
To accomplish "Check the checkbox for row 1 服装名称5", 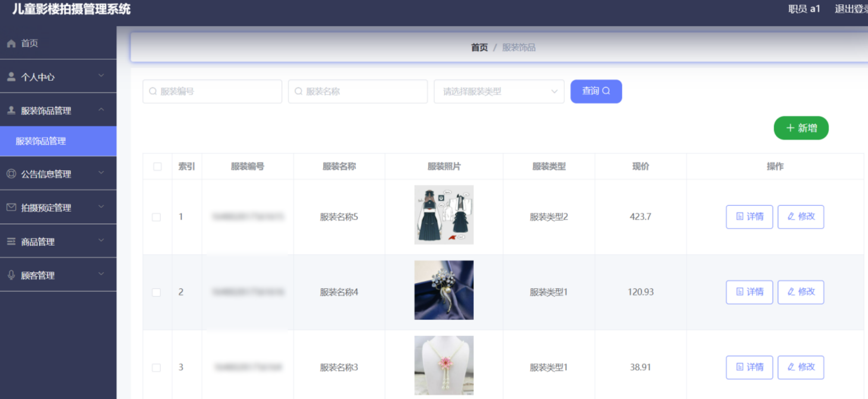I will coord(156,217).
